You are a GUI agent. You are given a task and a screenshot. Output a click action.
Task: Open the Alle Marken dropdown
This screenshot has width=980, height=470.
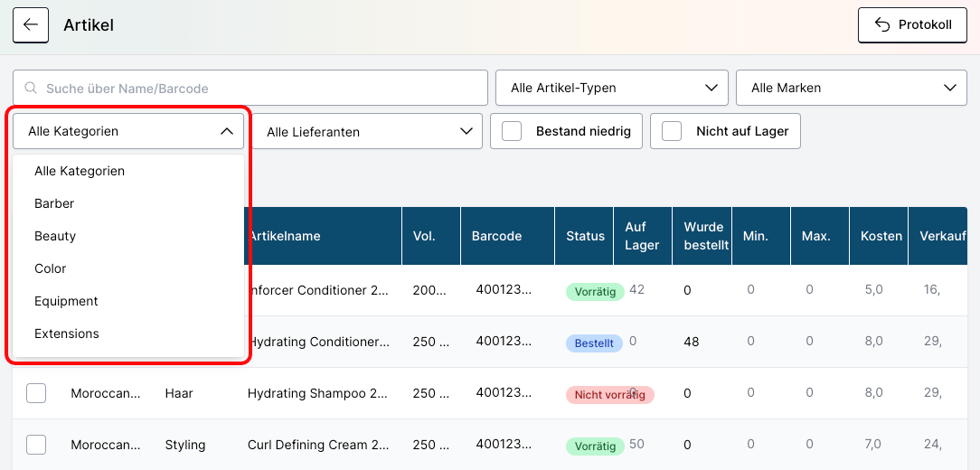point(853,88)
